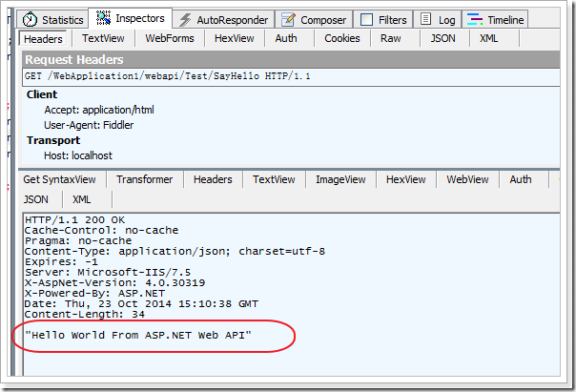Open the Filters tab
The width and height of the screenshot is (576, 392).
pyautogui.click(x=383, y=19)
